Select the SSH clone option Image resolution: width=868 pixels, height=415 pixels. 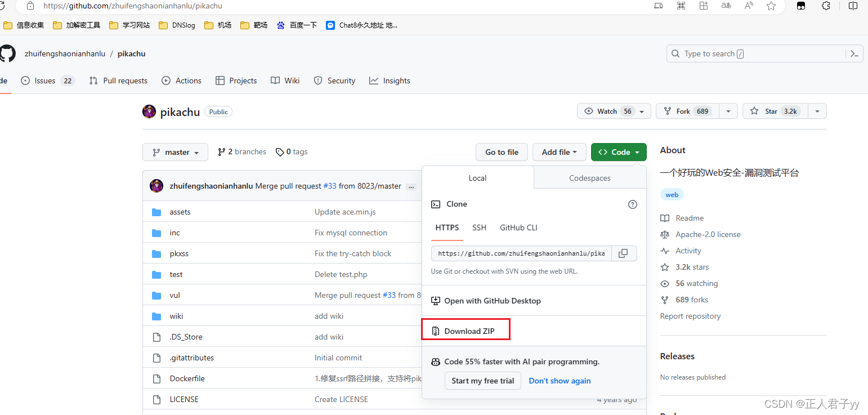pyautogui.click(x=479, y=228)
